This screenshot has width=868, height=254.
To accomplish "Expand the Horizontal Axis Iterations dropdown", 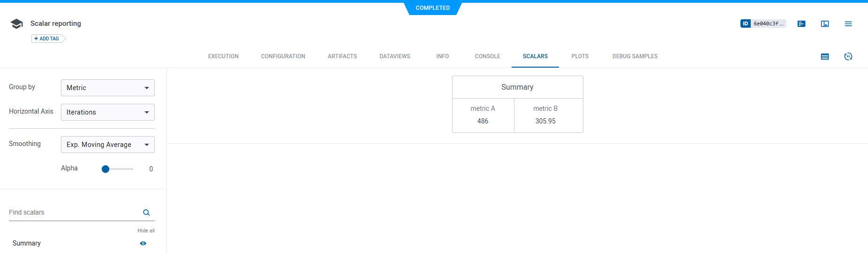I will point(107,112).
